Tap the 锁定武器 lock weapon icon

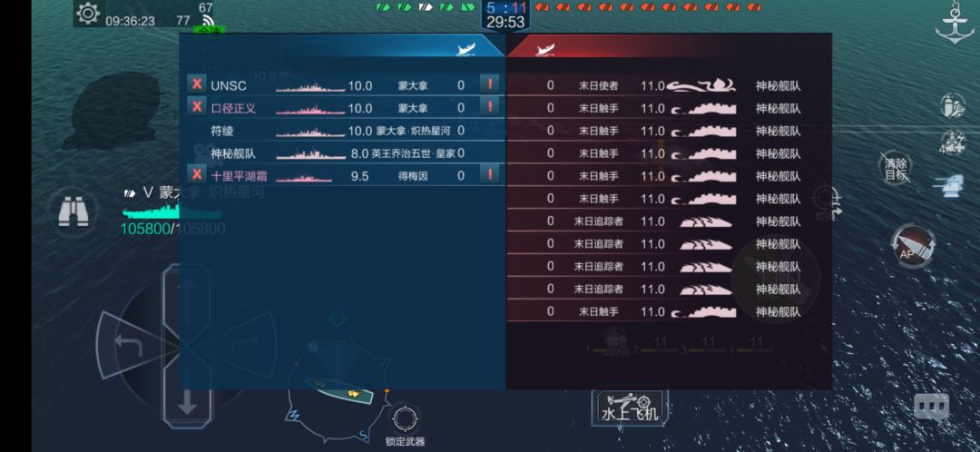click(405, 418)
